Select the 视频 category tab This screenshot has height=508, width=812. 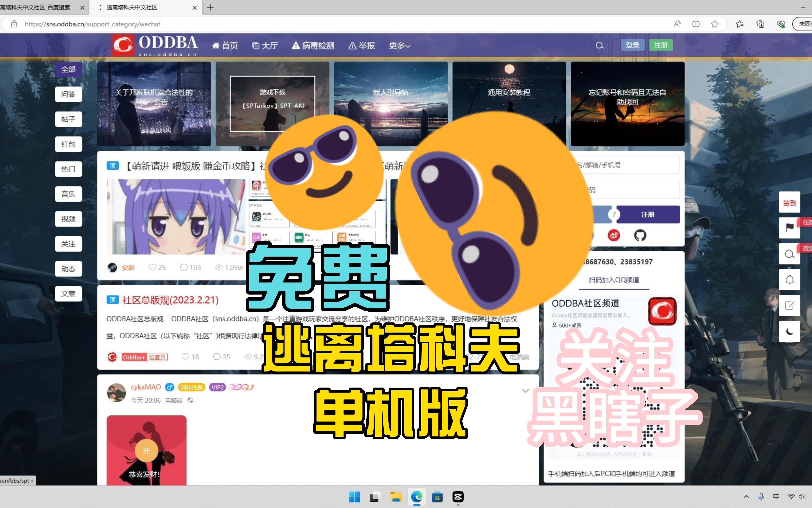coord(68,219)
